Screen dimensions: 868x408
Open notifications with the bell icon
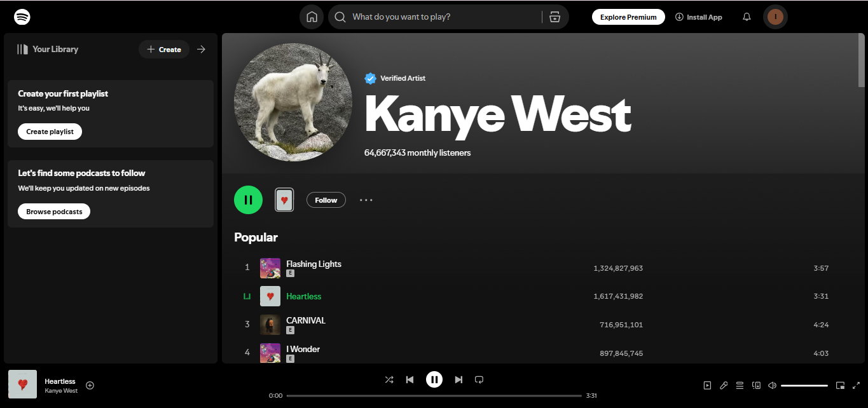tap(746, 17)
